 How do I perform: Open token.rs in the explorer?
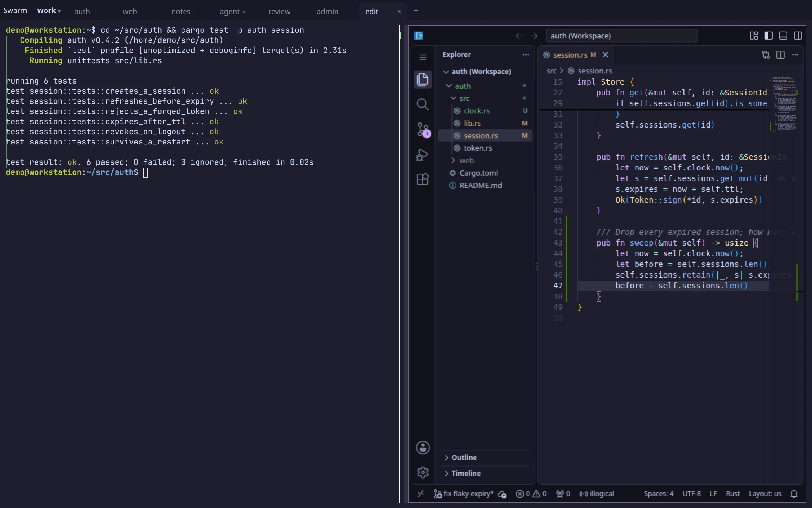pos(485,148)
